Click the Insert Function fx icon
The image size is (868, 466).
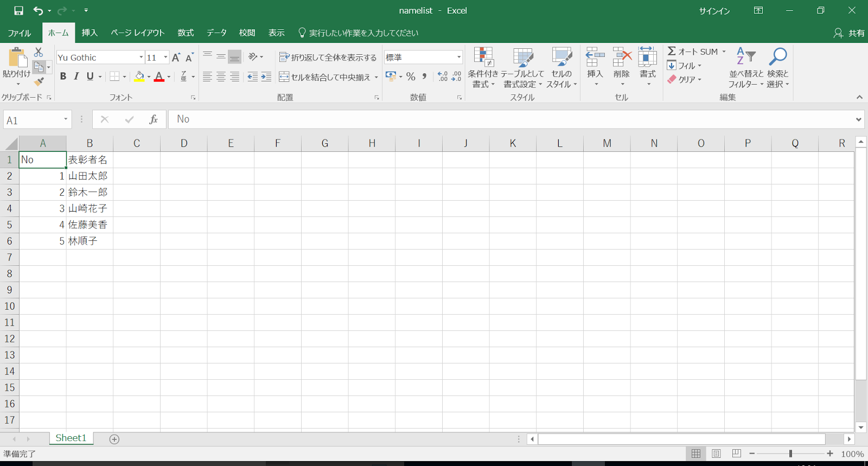coord(154,119)
